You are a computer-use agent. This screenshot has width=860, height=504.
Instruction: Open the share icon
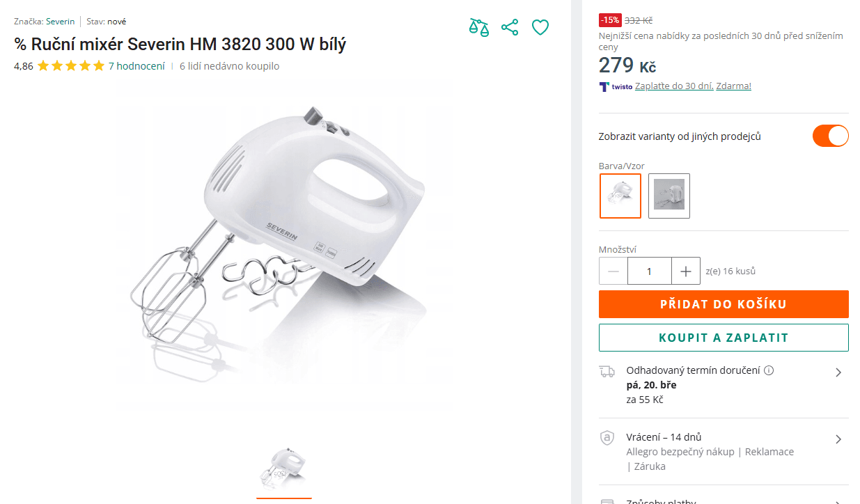point(510,27)
